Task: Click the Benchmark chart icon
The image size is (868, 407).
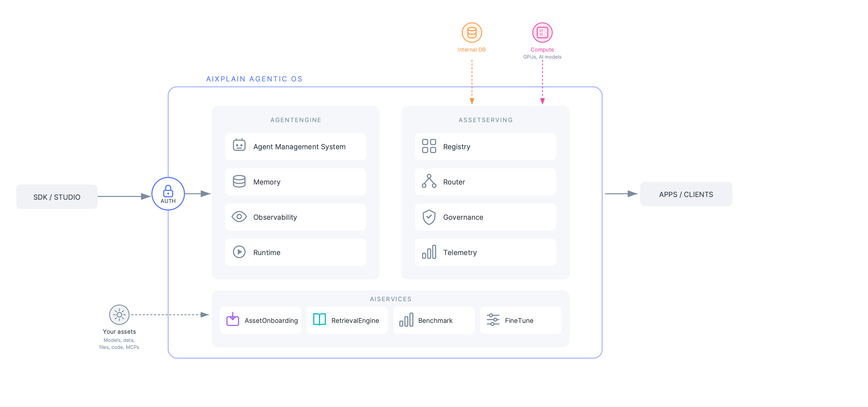Action: pyautogui.click(x=407, y=320)
